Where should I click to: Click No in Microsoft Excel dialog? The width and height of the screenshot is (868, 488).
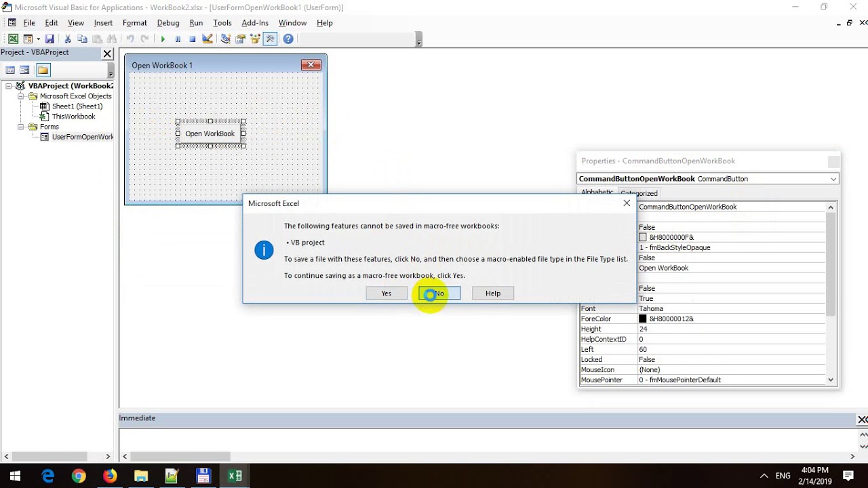pos(439,293)
